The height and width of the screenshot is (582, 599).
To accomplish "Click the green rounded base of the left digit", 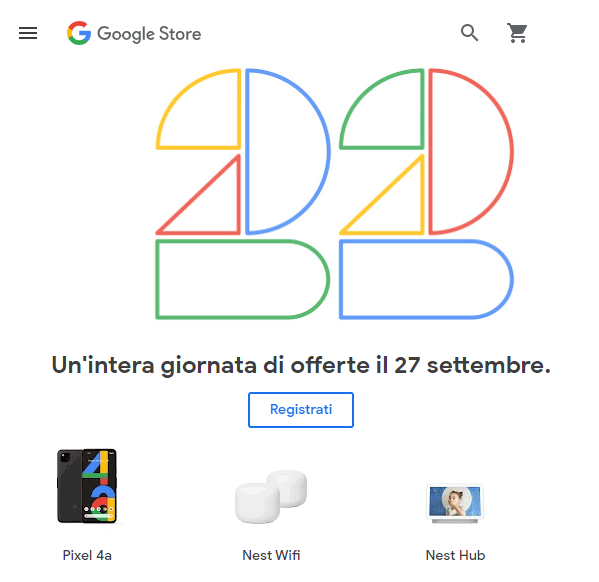I will coord(242,279).
